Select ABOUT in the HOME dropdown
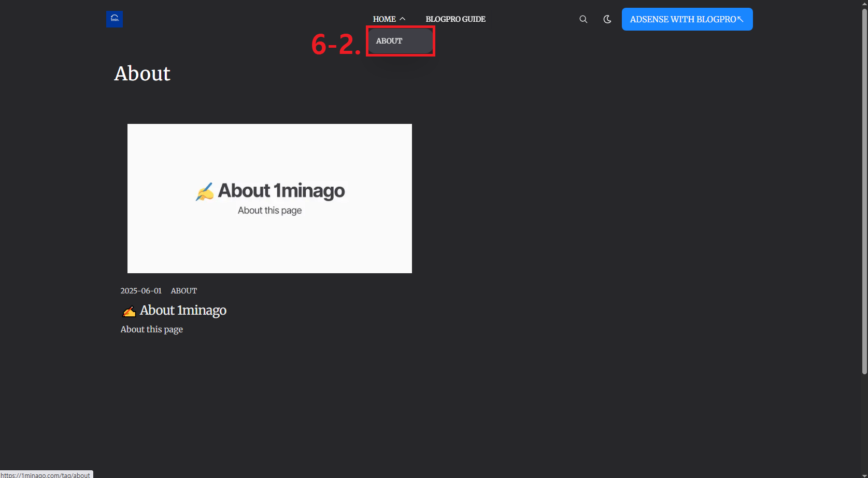The height and width of the screenshot is (478, 868). point(389,41)
